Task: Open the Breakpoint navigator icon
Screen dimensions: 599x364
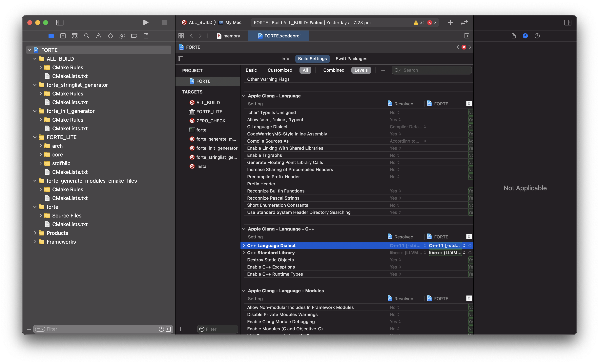Action: pyautogui.click(x=134, y=36)
